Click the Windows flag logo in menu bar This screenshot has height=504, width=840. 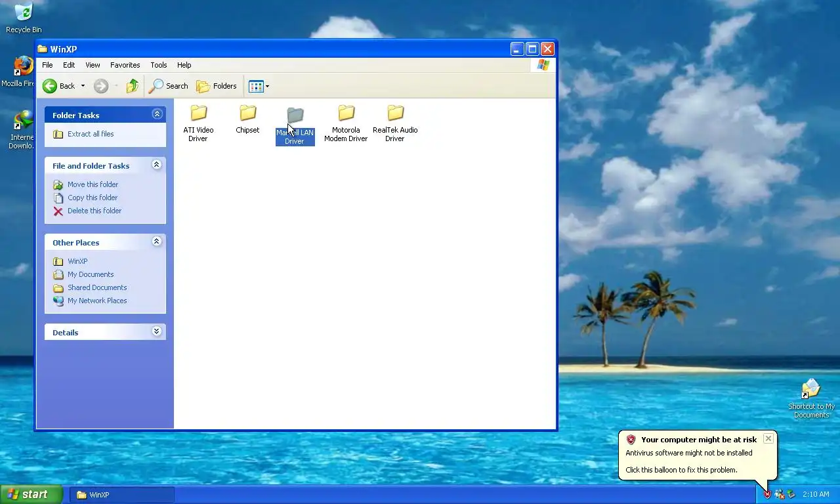543,65
